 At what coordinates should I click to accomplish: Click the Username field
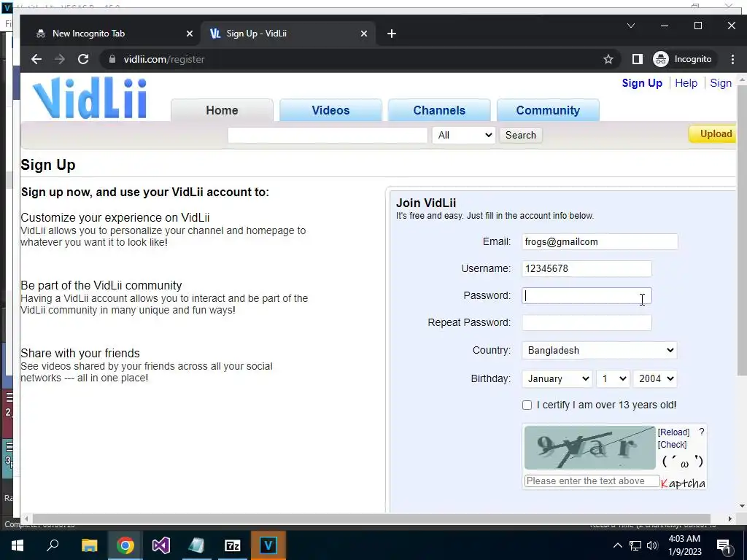[x=587, y=268]
